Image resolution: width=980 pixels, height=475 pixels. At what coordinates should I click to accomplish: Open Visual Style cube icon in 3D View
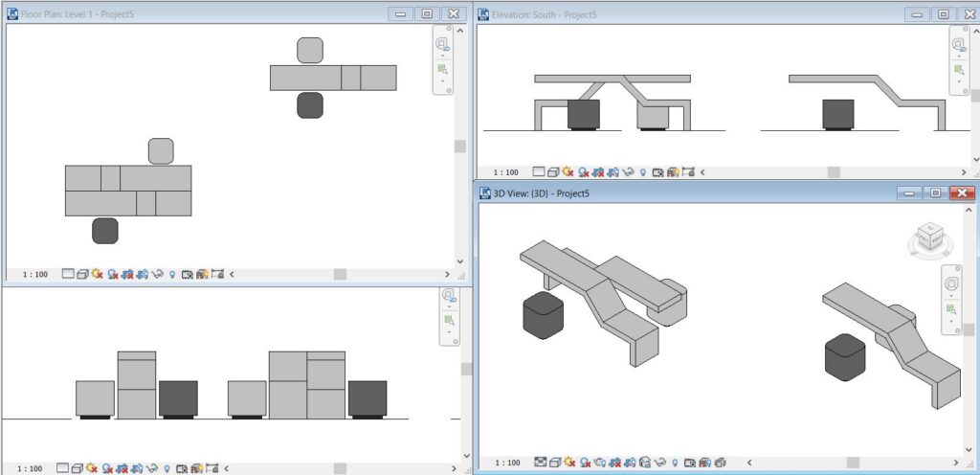tap(555, 464)
